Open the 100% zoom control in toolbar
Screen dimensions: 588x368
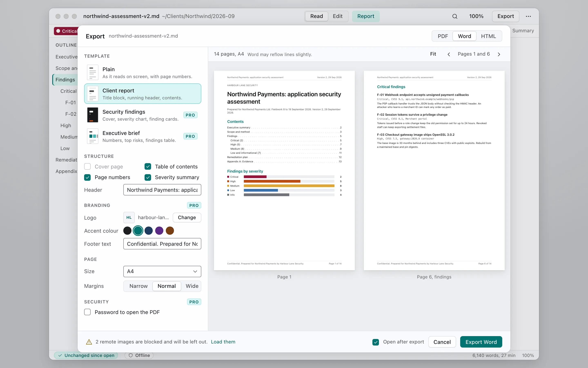coord(476,16)
